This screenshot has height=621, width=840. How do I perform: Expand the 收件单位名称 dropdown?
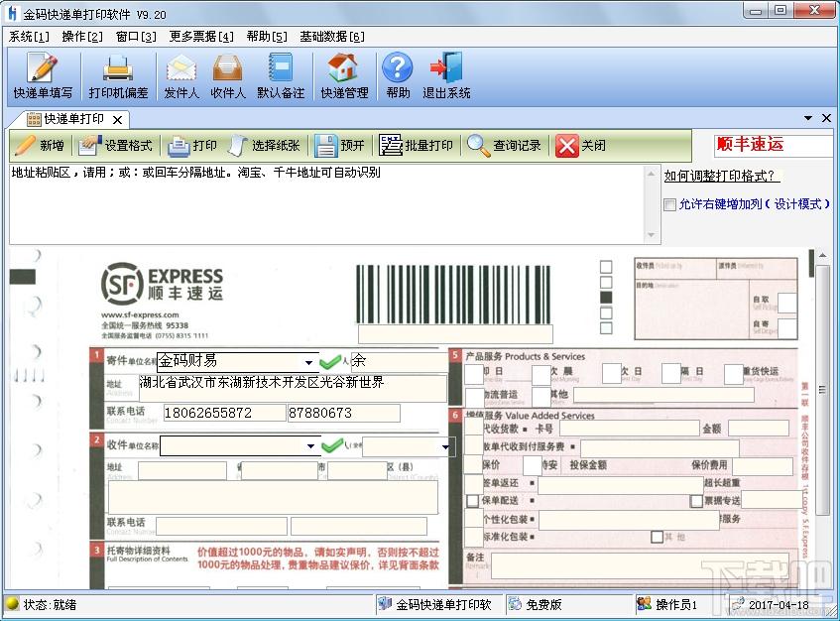310,447
